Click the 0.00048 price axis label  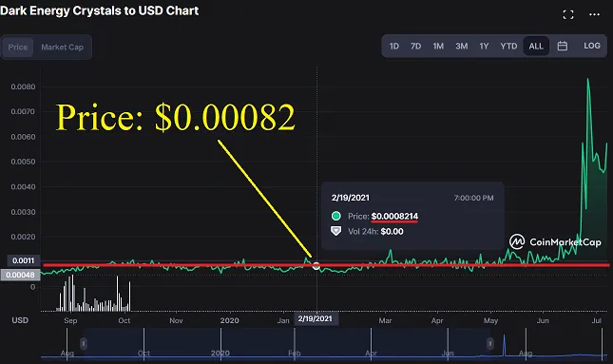(20, 275)
